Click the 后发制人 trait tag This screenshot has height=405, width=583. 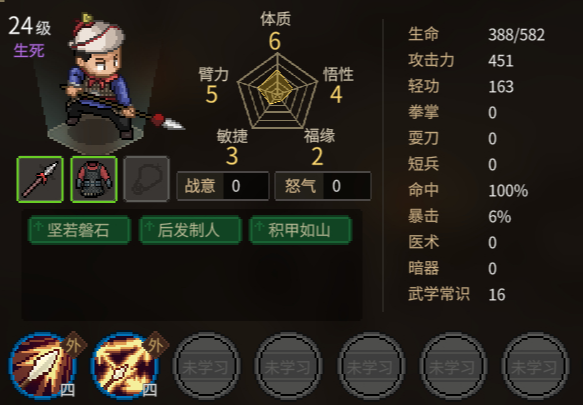tap(190, 230)
